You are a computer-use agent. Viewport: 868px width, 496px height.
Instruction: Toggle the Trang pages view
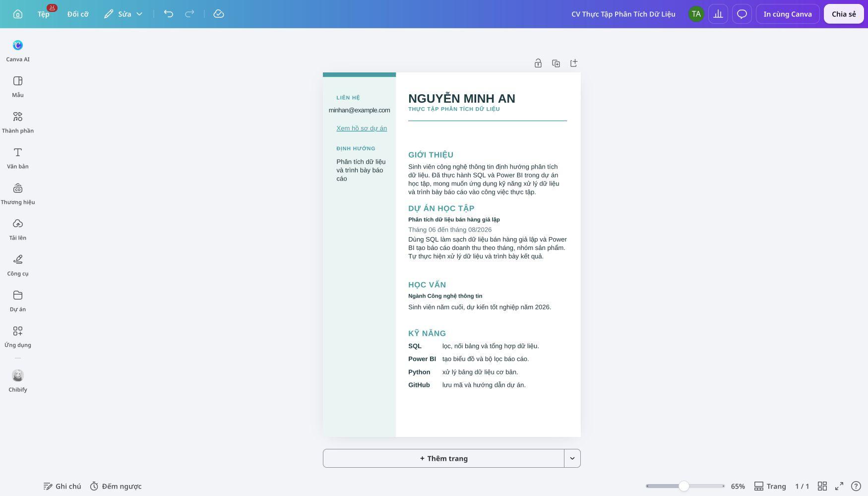770,486
